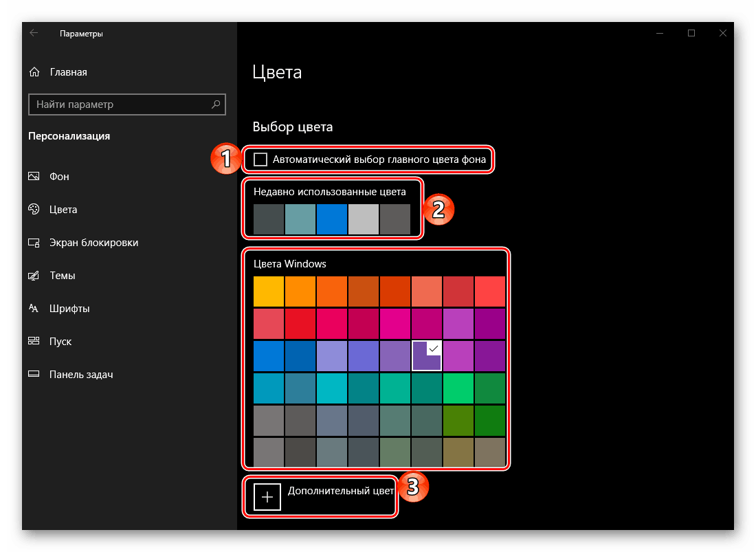Open the Пуск settings section
756x552 pixels.
click(x=60, y=342)
